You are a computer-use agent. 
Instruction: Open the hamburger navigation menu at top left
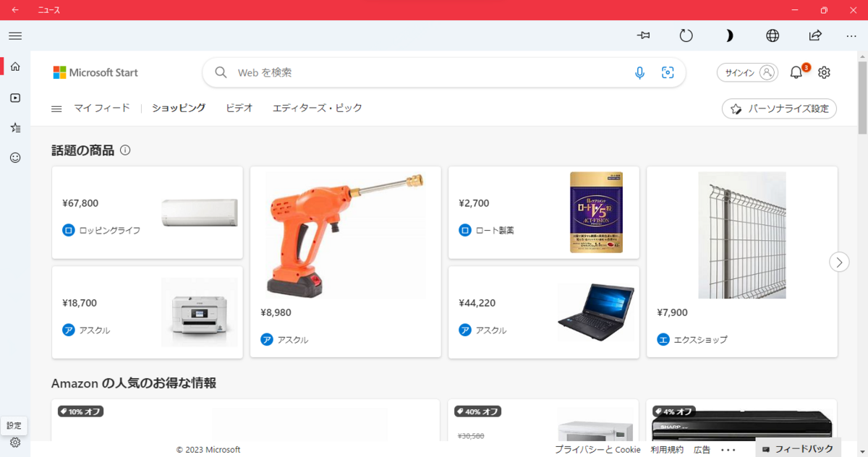click(x=15, y=35)
